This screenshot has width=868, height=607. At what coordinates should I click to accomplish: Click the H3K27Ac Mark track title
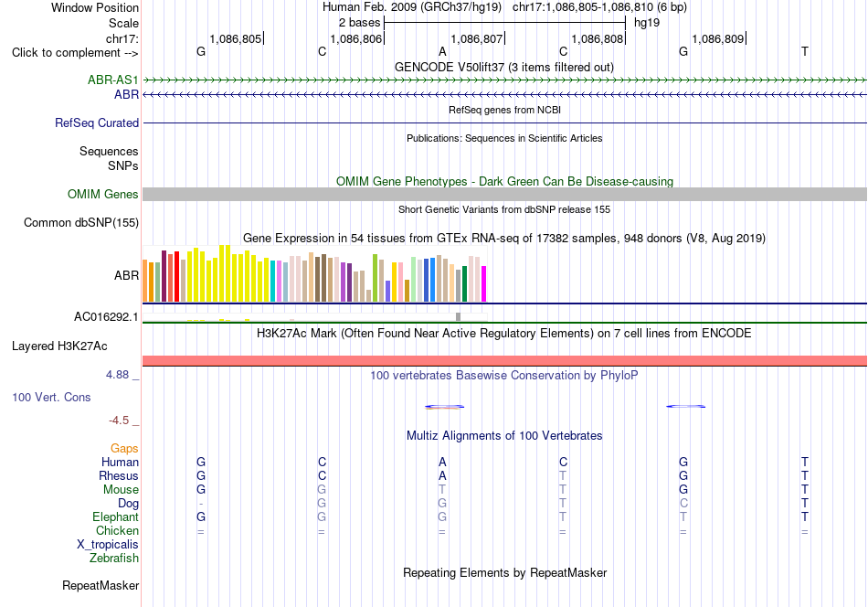coord(504,334)
